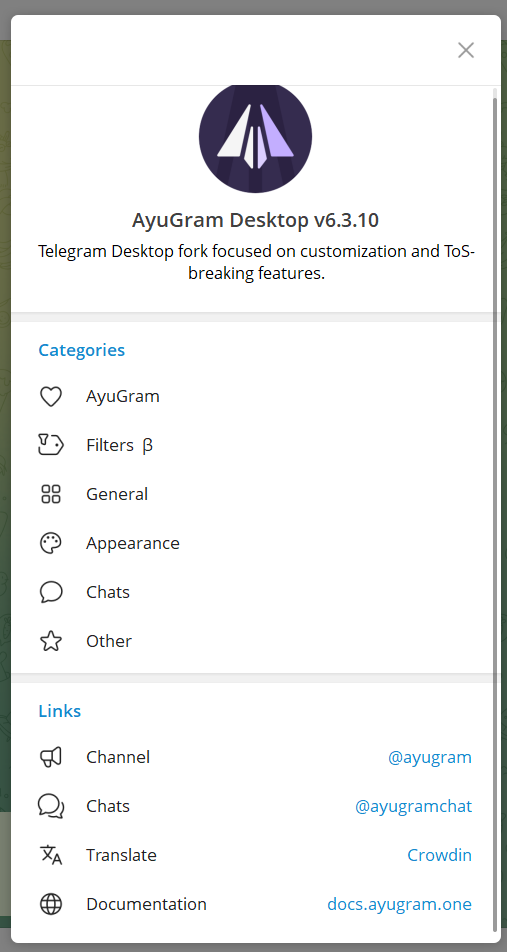Click the Translate language icon
The width and height of the screenshot is (507, 952).
pyautogui.click(x=51, y=855)
